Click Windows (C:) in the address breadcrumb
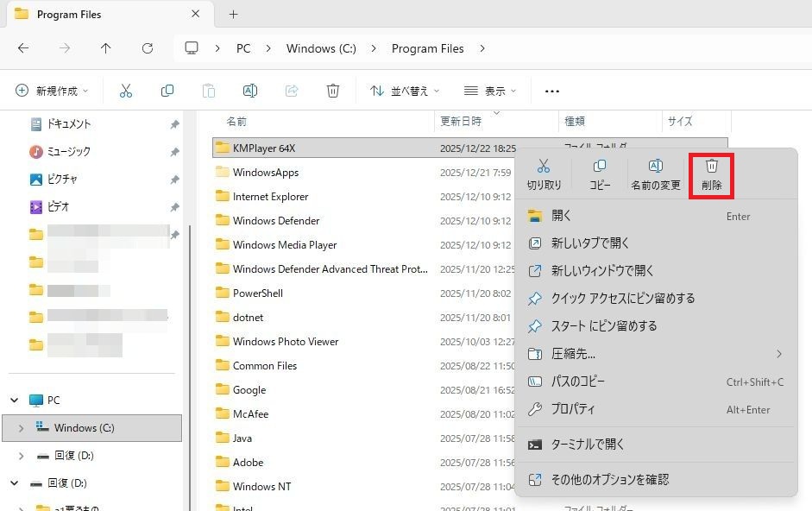 pyautogui.click(x=321, y=48)
